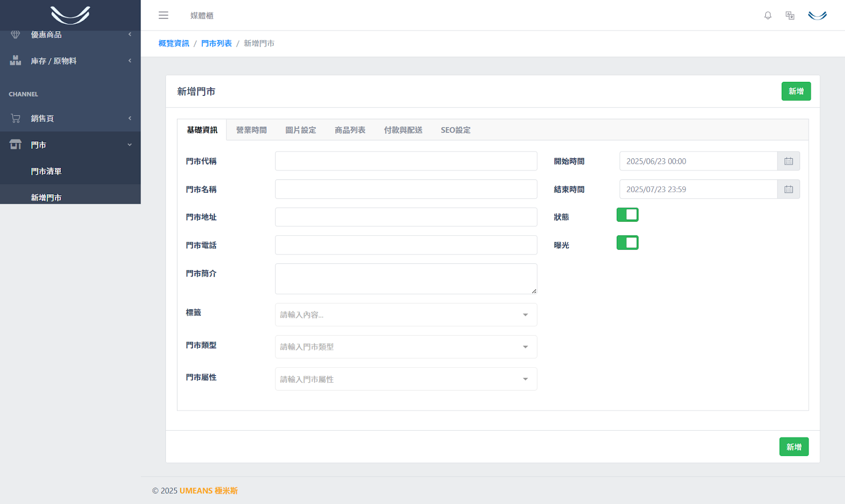Click the 門市名稱 input field

pos(406,189)
